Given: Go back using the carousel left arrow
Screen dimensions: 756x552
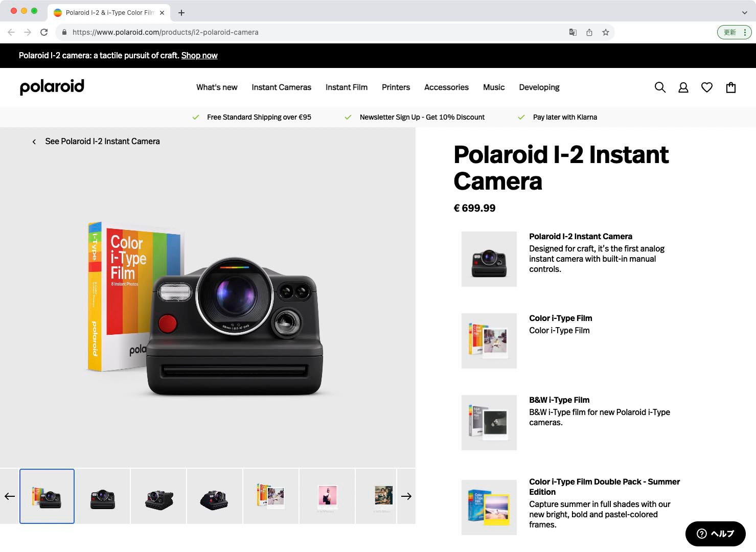Looking at the screenshot, I should coord(9,496).
